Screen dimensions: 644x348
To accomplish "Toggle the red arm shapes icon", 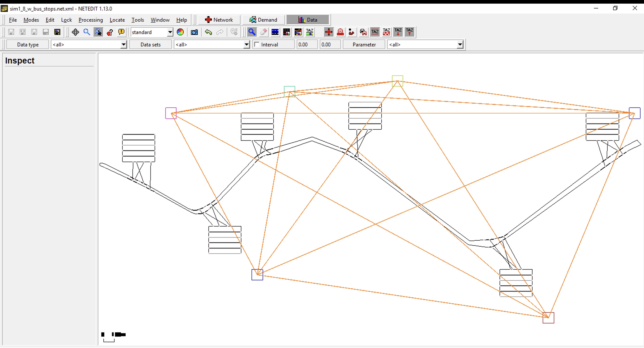I will click(x=351, y=32).
